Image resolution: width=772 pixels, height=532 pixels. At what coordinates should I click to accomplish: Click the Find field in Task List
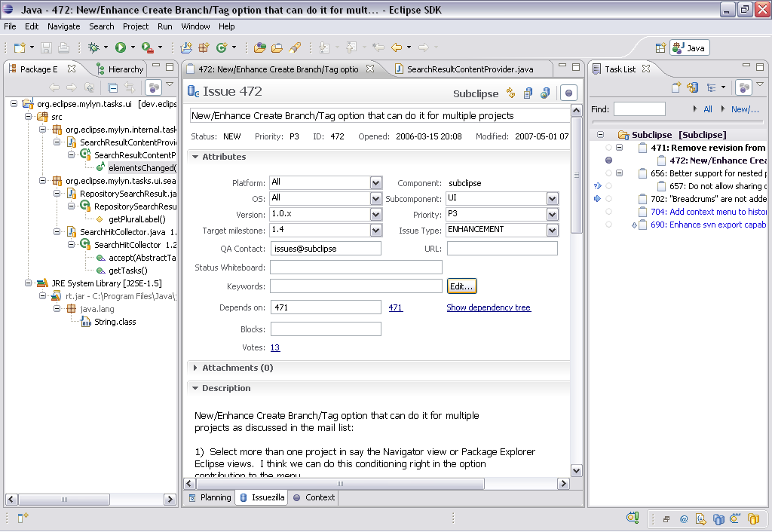tap(639, 109)
